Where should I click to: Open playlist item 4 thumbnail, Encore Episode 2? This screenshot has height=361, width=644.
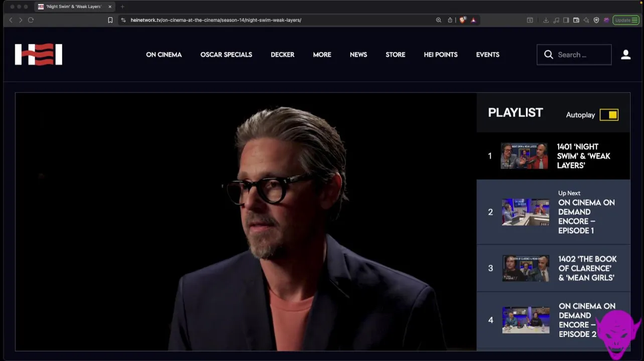[x=526, y=320]
